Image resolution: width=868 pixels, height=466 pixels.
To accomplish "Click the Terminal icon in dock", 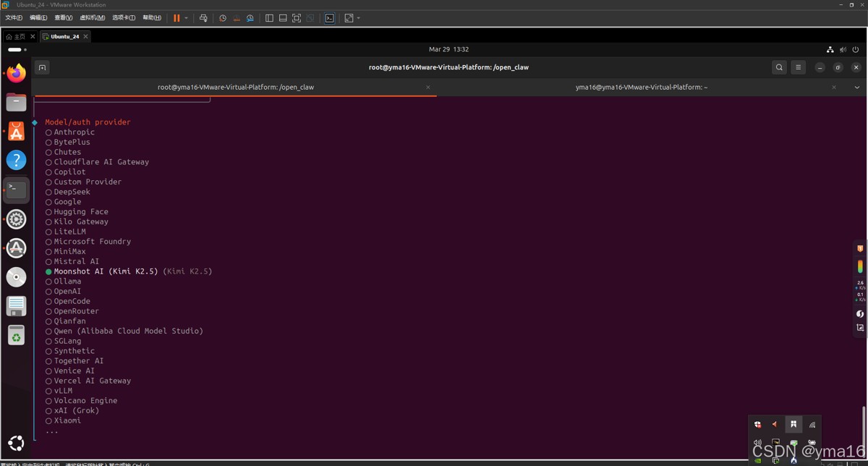I will pyautogui.click(x=16, y=190).
